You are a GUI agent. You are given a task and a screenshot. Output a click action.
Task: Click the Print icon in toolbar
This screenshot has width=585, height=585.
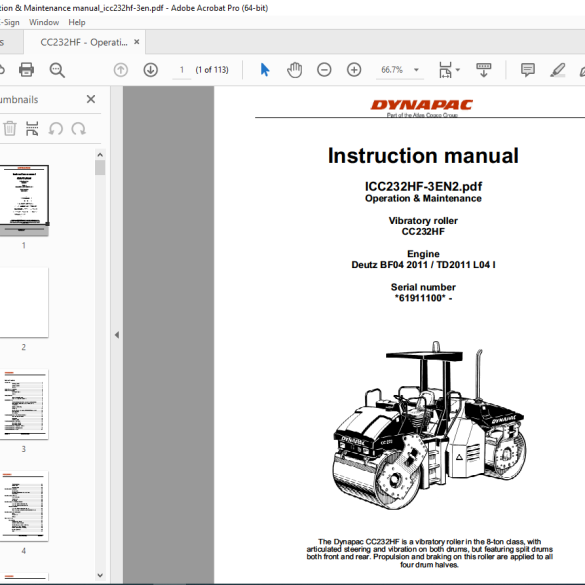26,70
